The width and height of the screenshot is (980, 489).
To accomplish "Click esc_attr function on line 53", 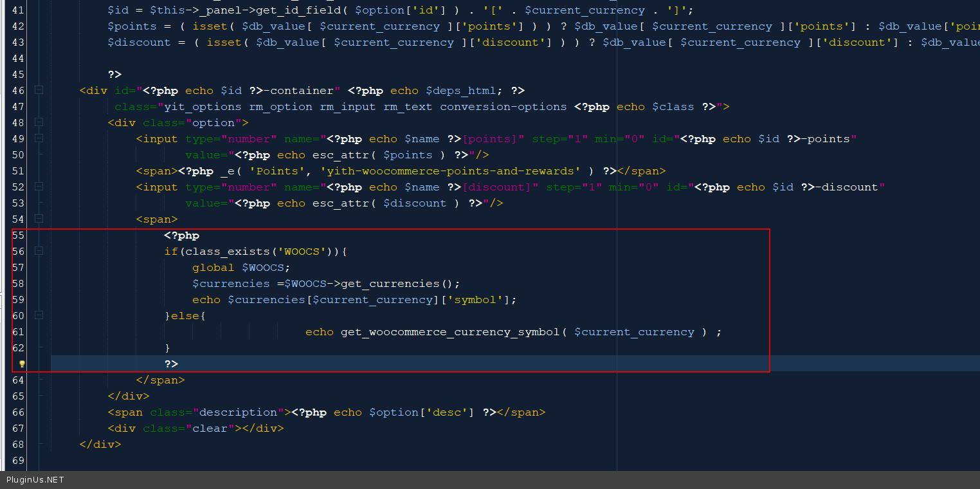I will pyautogui.click(x=341, y=203).
